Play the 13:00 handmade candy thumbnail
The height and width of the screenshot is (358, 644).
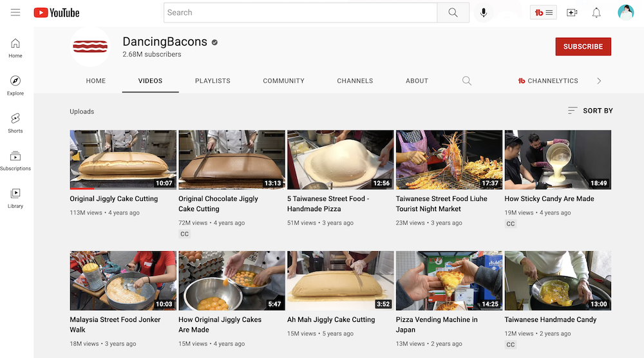pos(558,280)
